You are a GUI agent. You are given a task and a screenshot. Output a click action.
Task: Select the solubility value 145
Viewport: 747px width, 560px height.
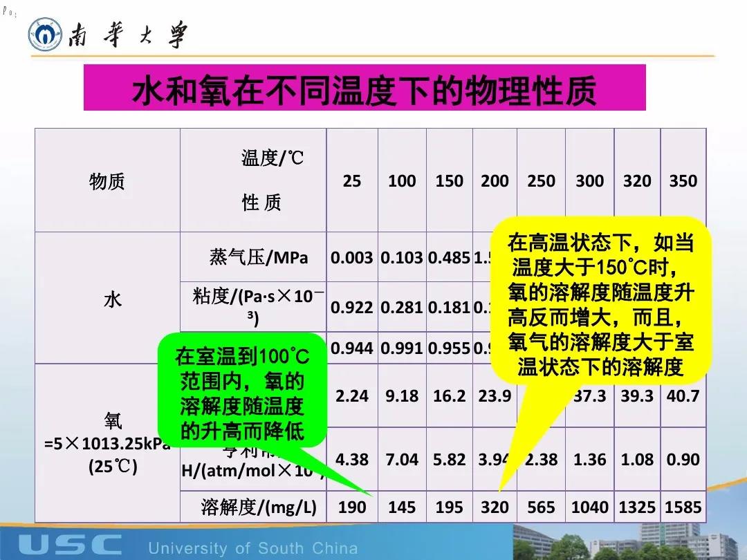(x=402, y=507)
